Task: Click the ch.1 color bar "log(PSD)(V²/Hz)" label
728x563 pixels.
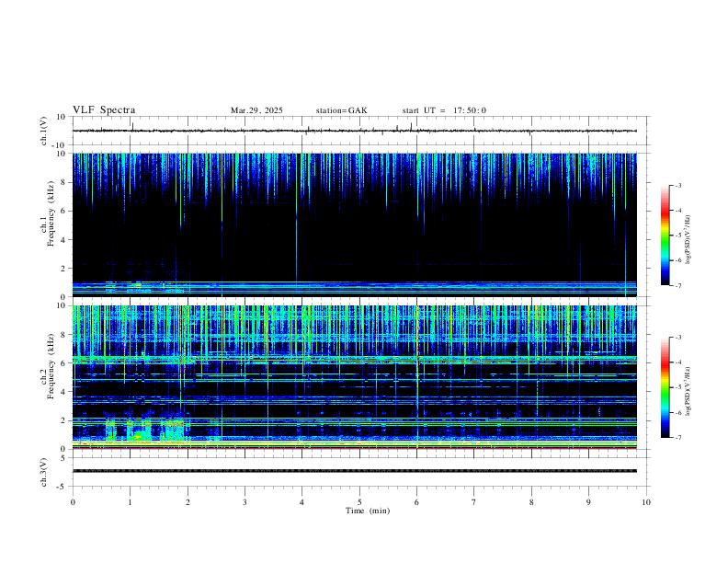Action: 688,239
